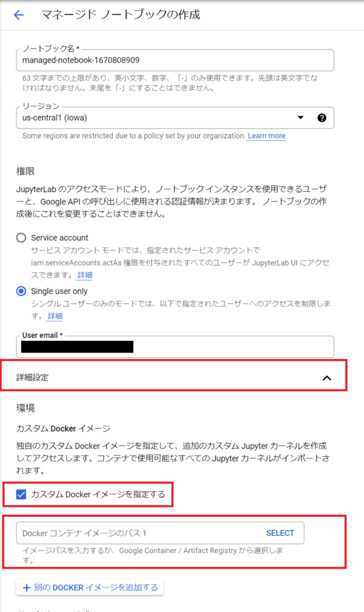The height and width of the screenshot is (612, 364).
Task: Click the User email input field
Action: point(175,346)
